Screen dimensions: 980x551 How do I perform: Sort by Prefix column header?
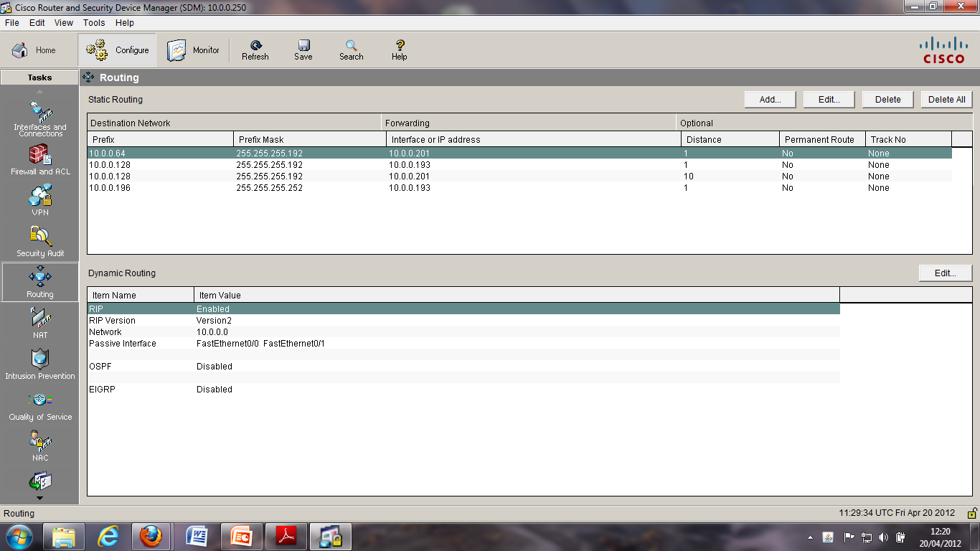[161, 139]
